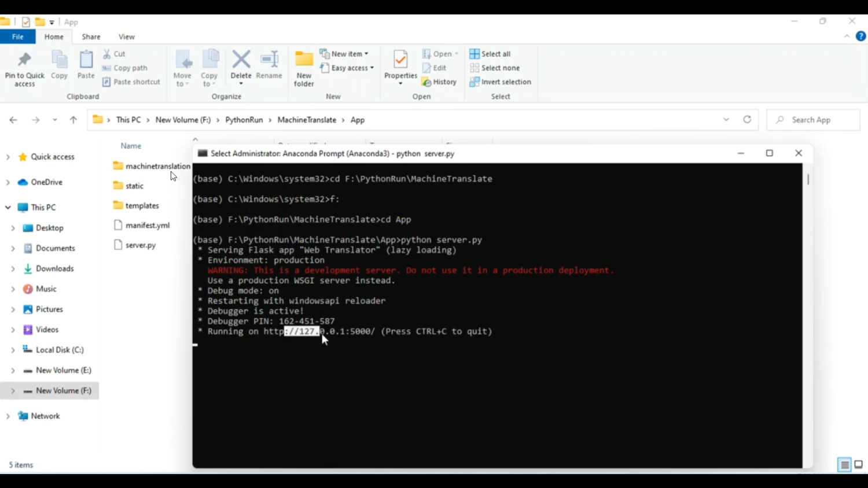
Task: Open the ribbon Help icon
Action: click(x=860, y=36)
